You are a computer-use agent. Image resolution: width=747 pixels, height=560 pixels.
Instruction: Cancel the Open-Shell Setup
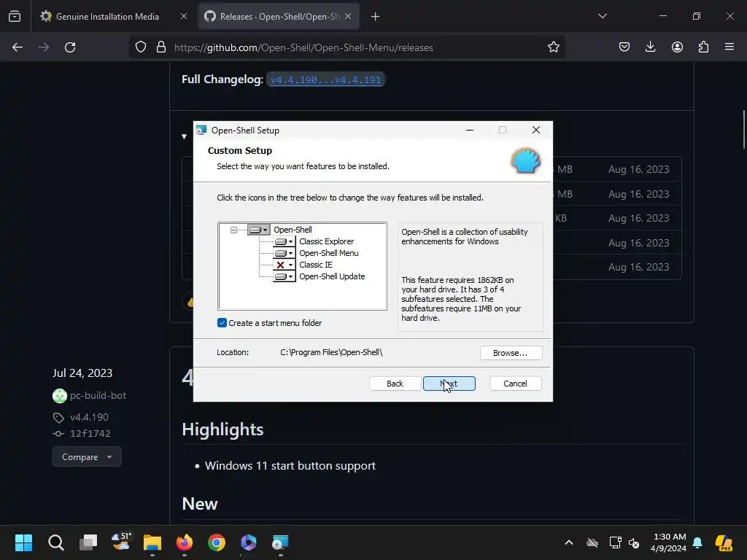tap(516, 384)
